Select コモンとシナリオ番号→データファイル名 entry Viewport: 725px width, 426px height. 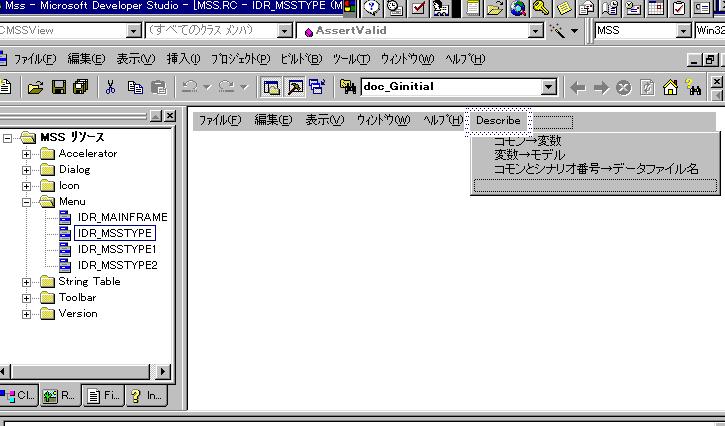[x=596, y=169]
